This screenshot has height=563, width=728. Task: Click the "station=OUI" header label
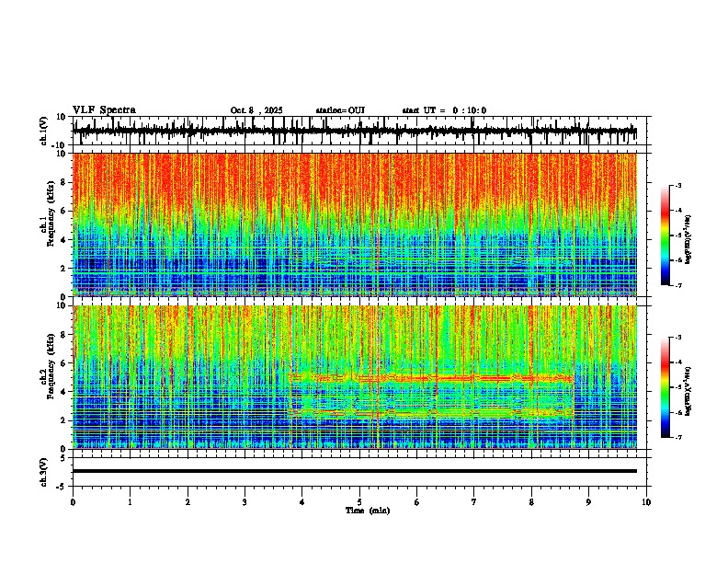pos(340,110)
